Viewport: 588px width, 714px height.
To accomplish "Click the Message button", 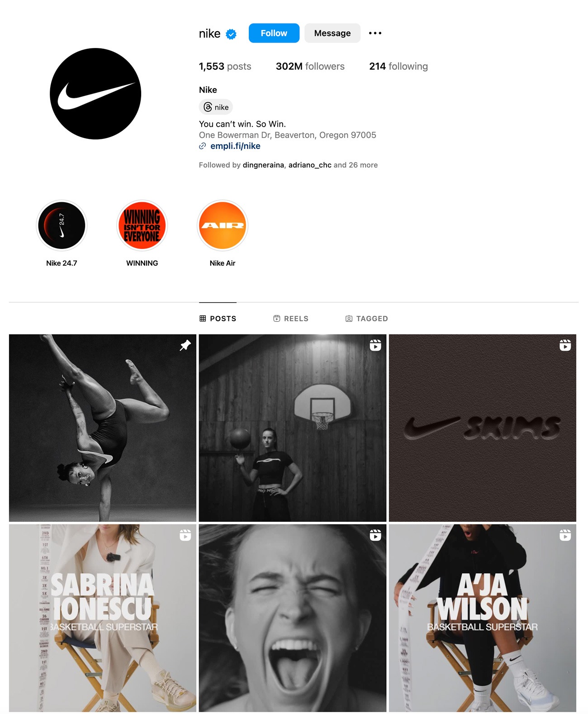I will [332, 33].
